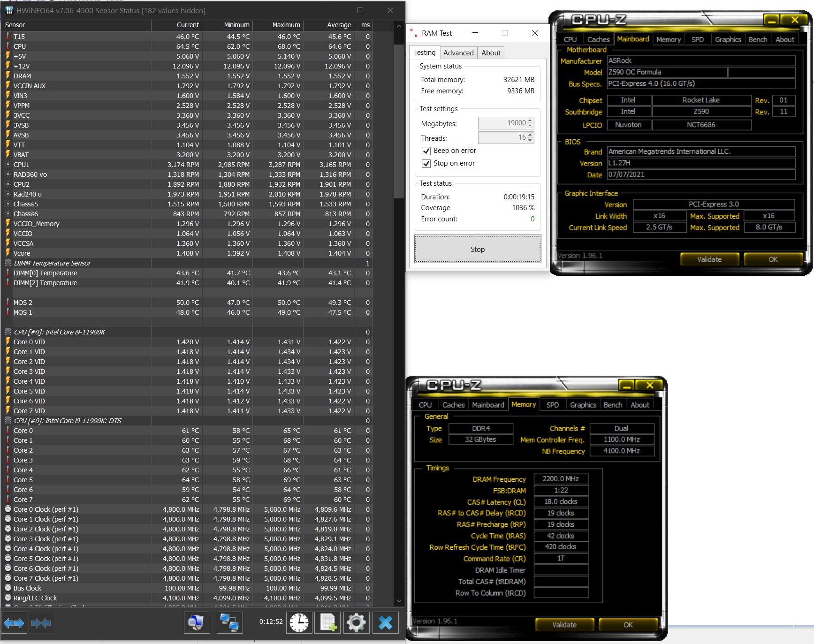Click OK in the upper CPU-Z window

[773, 259]
